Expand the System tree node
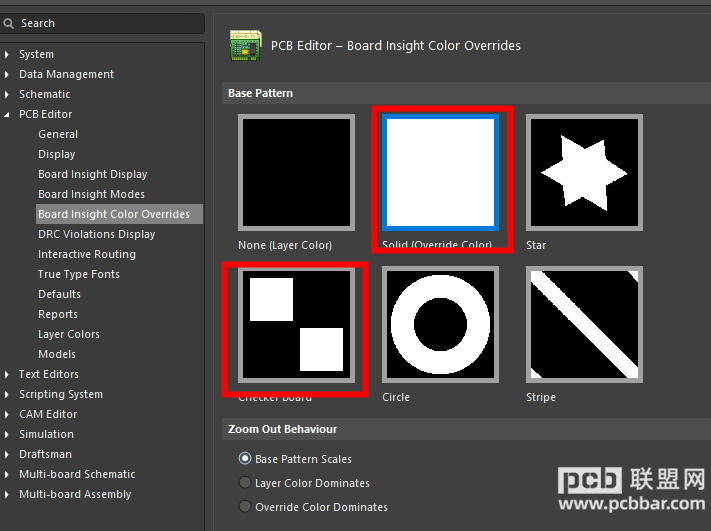This screenshot has width=711, height=531. click(x=6, y=54)
